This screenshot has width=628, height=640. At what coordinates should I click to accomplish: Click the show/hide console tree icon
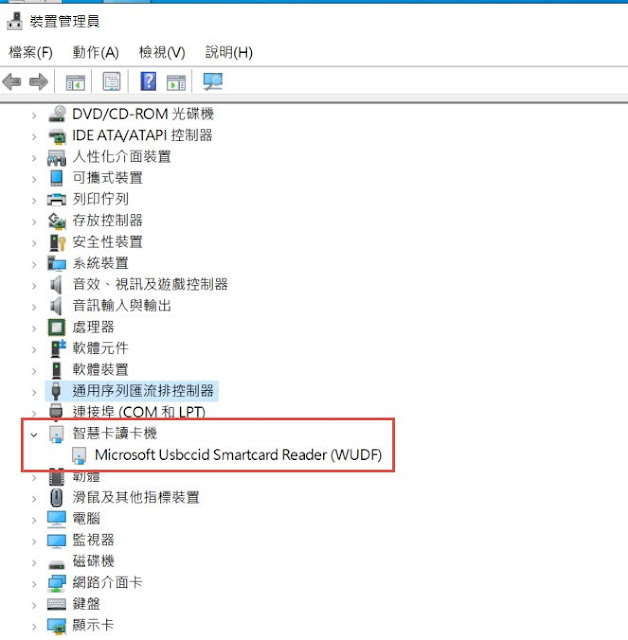click(x=75, y=82)
